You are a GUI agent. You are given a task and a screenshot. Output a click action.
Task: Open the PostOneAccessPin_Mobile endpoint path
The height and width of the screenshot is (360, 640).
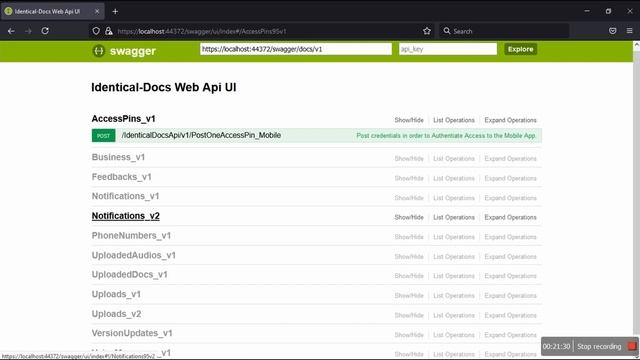(201, 135)
